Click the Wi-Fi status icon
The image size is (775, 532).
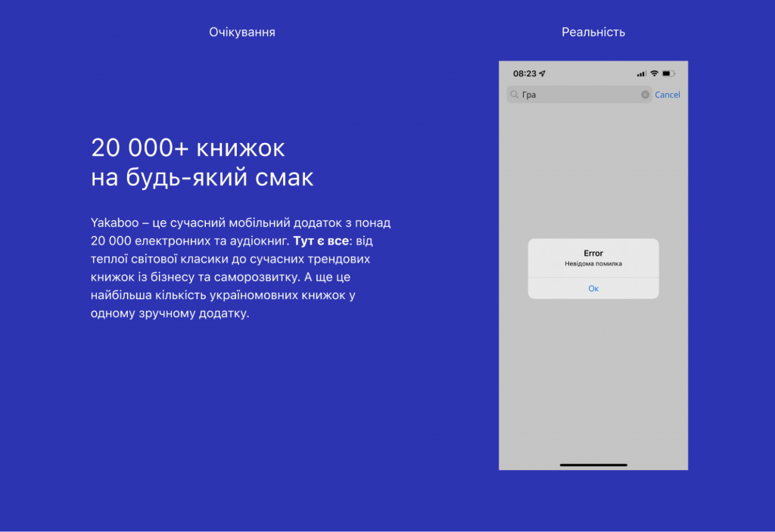click(x=654, y=73)
